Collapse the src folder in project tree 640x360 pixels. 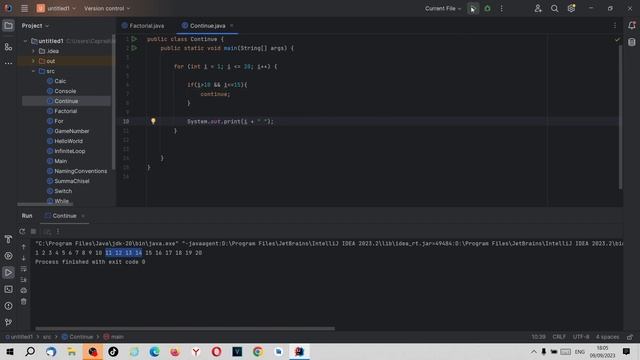(33, 71)
